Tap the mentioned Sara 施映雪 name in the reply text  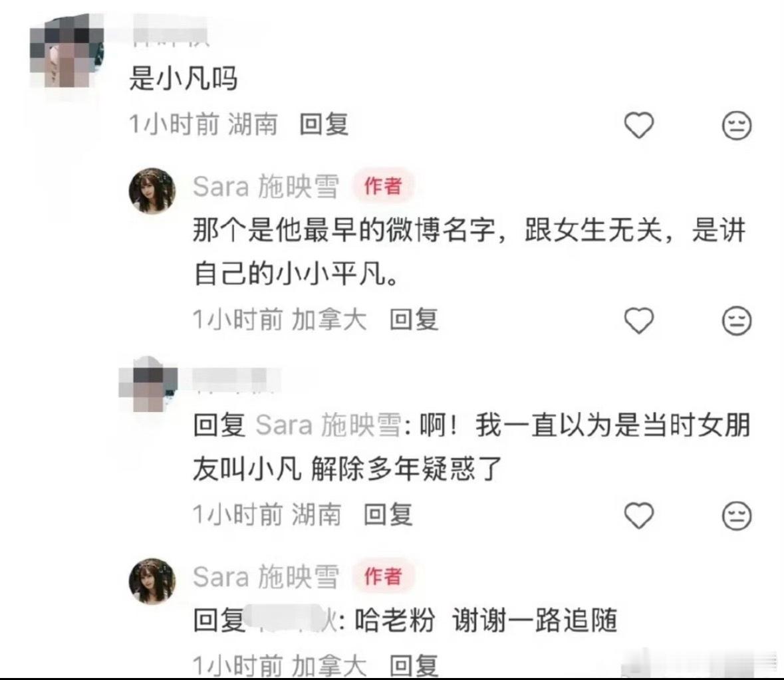click(x=328, y=425)
